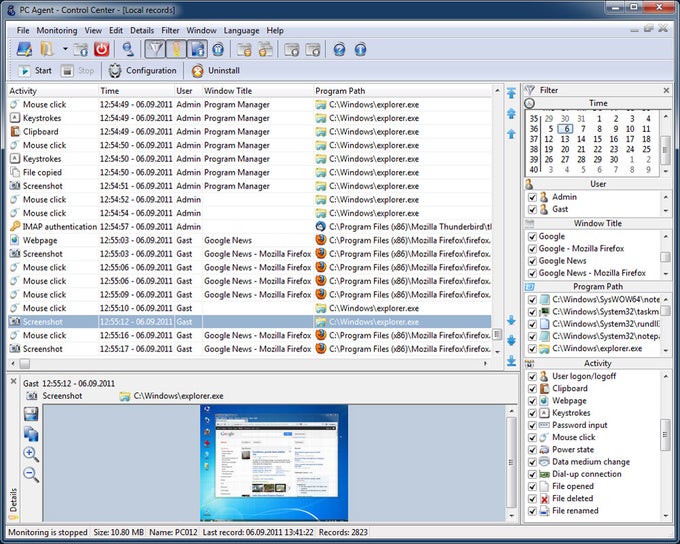This screenshot has height=544, width=680.
Task: Open the View menu
Action: coord(93,31)
